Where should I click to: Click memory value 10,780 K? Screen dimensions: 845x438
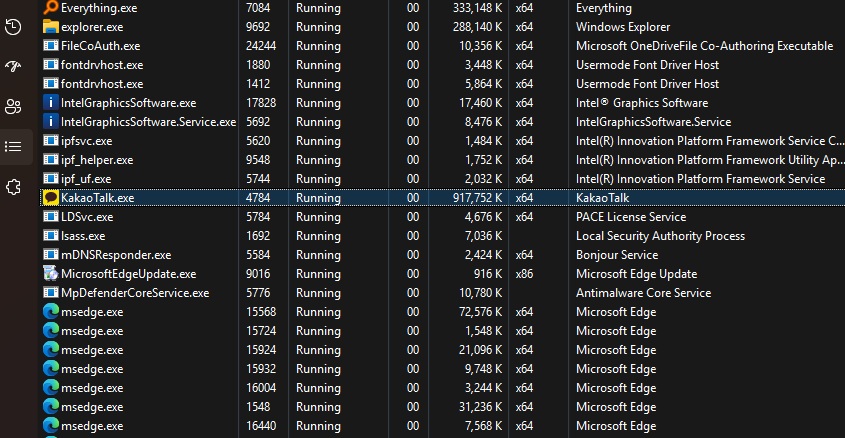click(480, 293)
